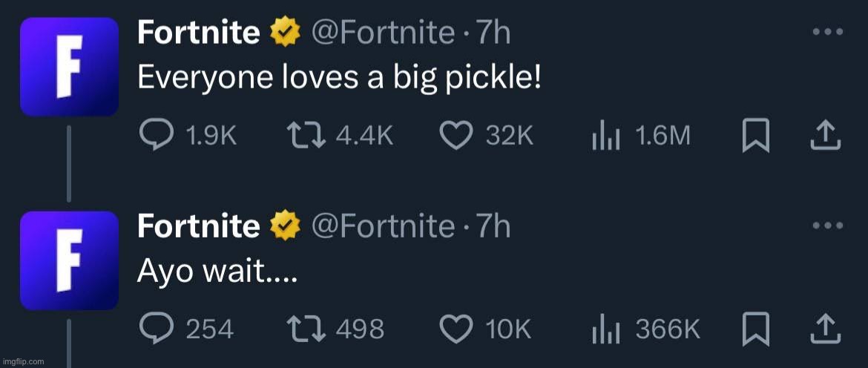
Task: View analytics showing 366K views
Action: point(646,328)
